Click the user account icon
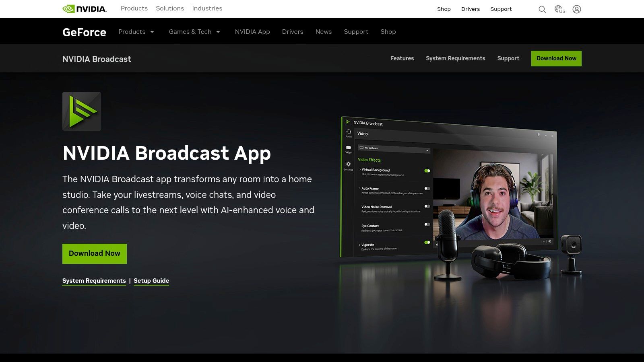 coord(577,9)
